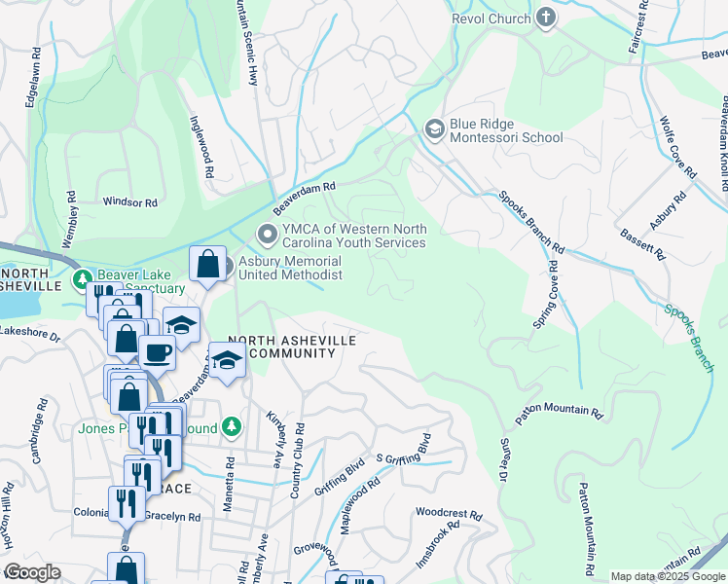
Task: Click the Google logo
Action: tap(32, 572)
